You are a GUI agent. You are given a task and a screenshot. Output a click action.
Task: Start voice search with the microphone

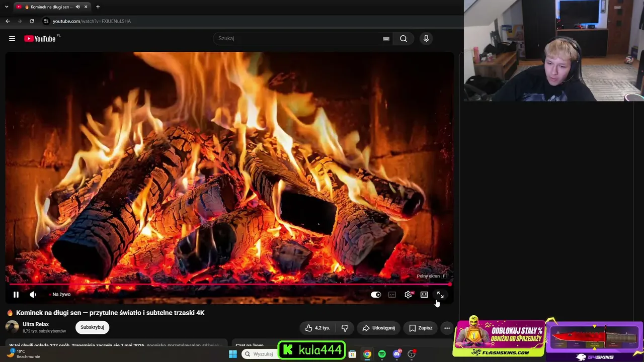[426, 39]
